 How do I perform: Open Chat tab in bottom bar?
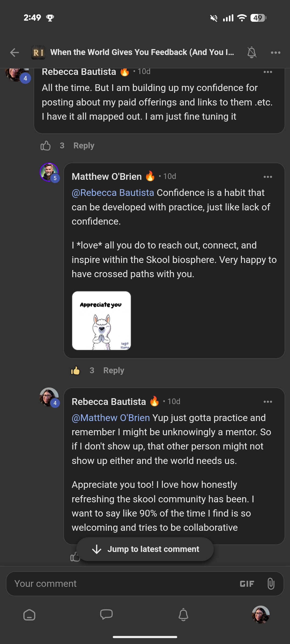pos(106,615)
